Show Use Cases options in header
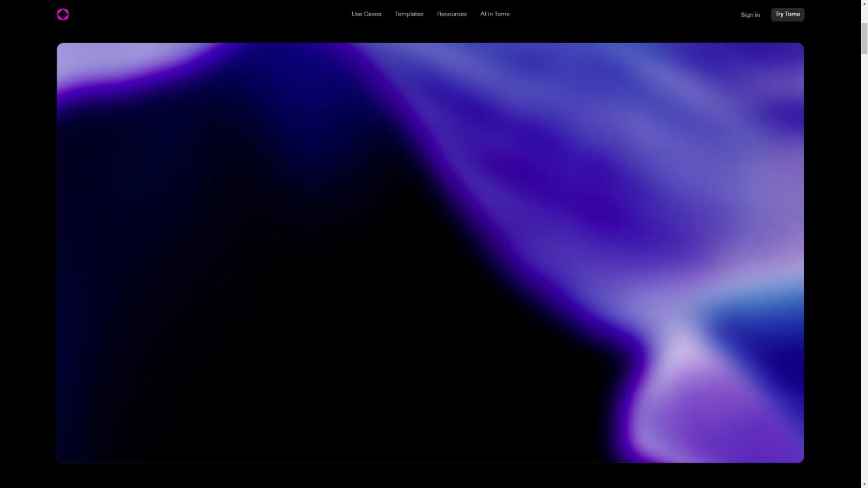Image resolution: width=868 pixels, height=488 pixels. coord(366,14)
